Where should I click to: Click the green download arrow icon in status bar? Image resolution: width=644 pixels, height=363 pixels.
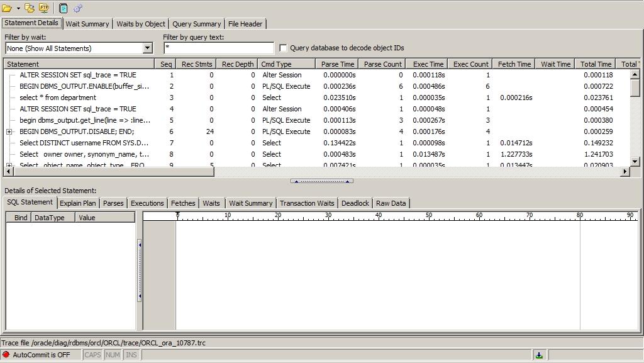pos(539,355)
